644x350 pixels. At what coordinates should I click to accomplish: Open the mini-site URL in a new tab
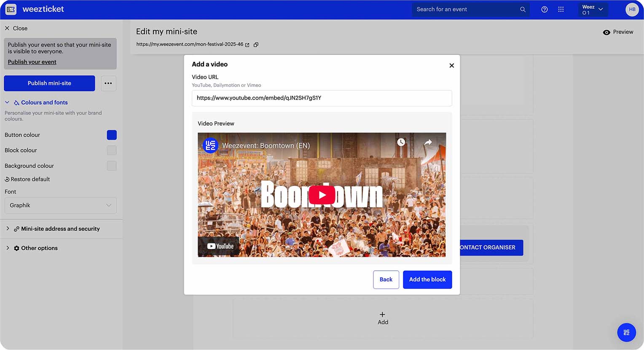click(x=247, y=44)
